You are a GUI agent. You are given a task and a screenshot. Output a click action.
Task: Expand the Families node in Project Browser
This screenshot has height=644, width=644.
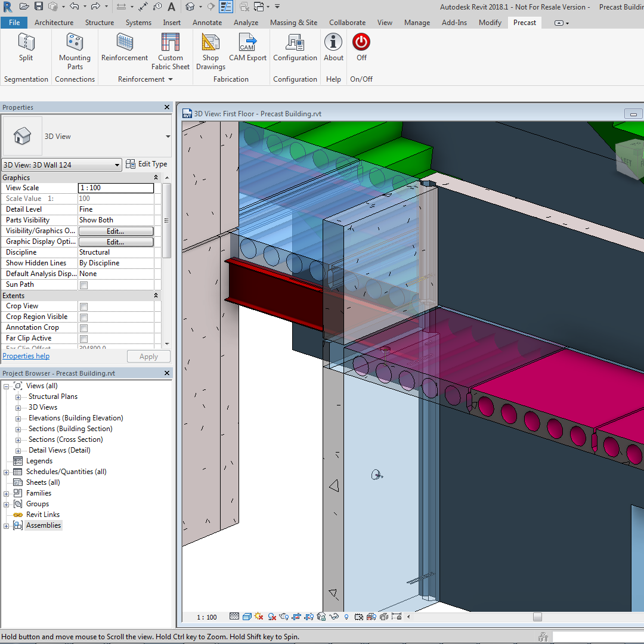pyautogui.click(x=7, y=494)
